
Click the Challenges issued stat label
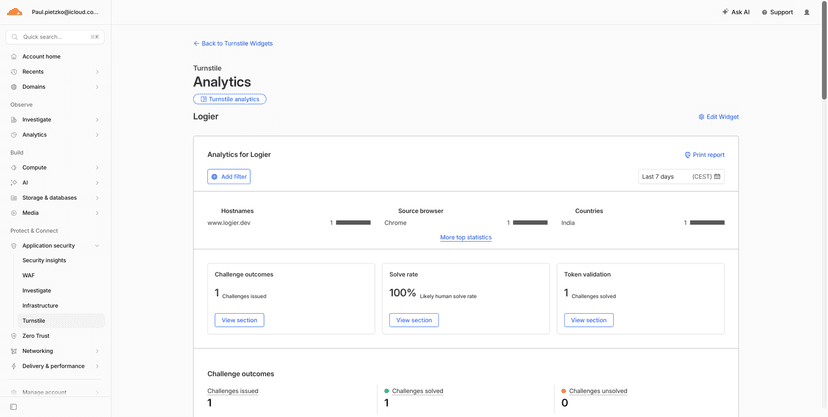(233, 391)
